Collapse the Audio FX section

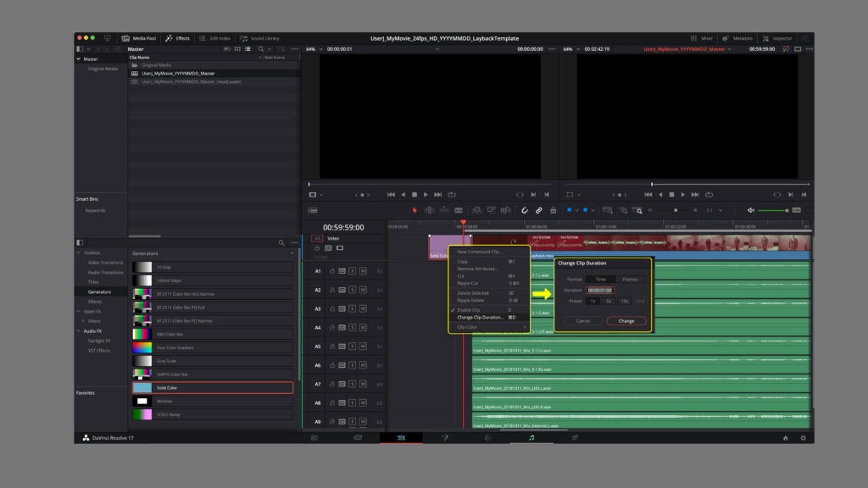(x=79, y=331)
